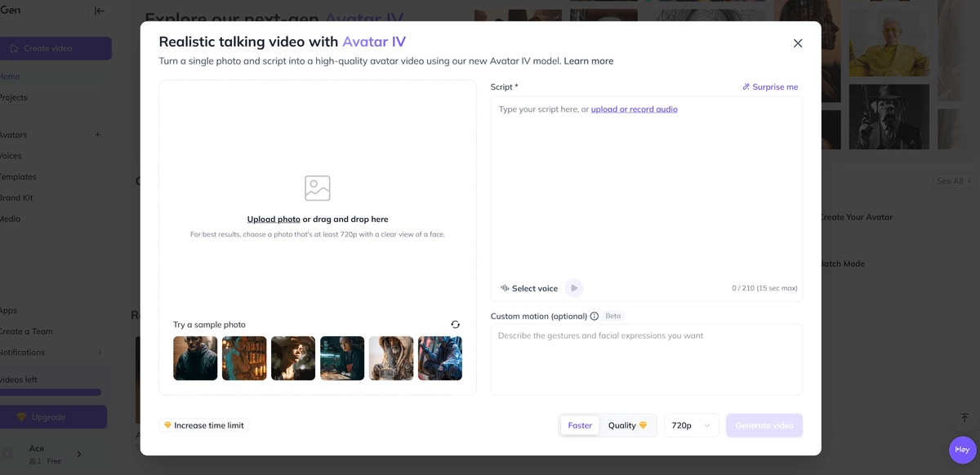The width and height of the screenshot is (980, 475).
Task: Refresh the sample photos
Action: coord(455,324)
